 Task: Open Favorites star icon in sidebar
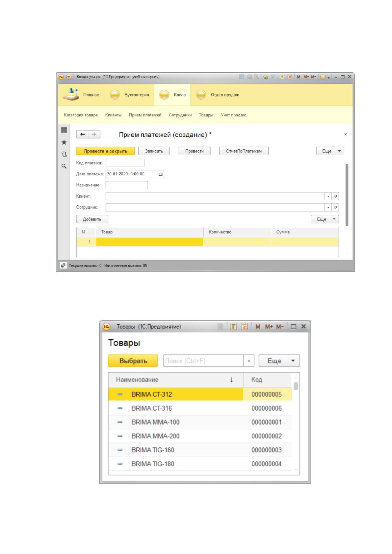coord(64,142)
